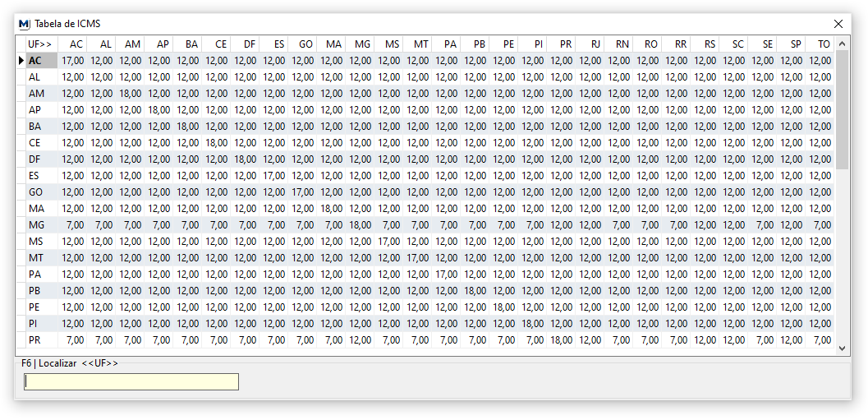Click the scroll up arrow of table
The width and height of the screenshot is (868, 420).
pos(843,44)
